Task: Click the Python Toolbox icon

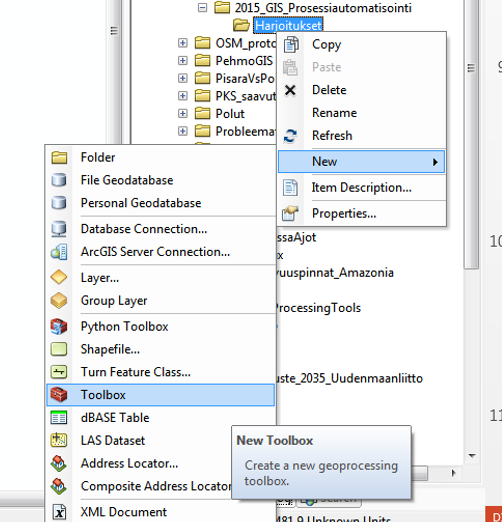Action: pos(59,326)
